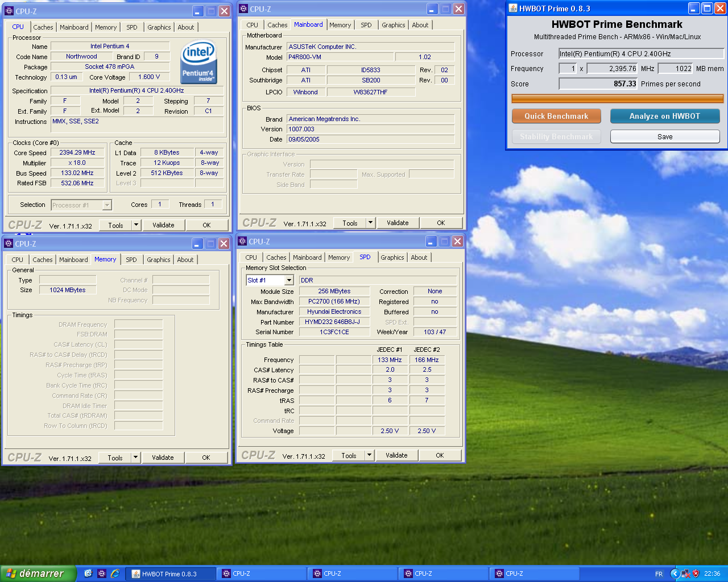The width and height of the screenshot is (728, 582).
Task: Click the ASUSTeK Computer INC. manufacturer value
Action: tap(370, 47)
